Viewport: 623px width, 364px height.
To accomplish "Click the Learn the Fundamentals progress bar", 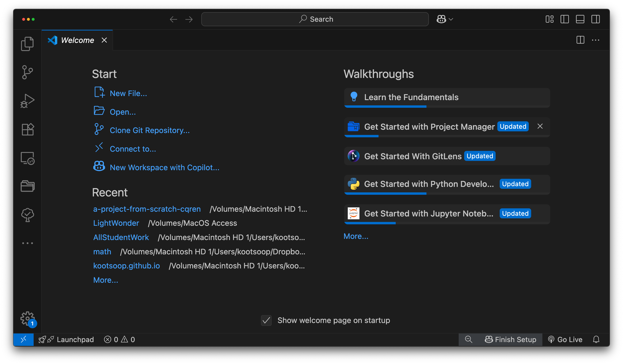I will tap(447, 107).
